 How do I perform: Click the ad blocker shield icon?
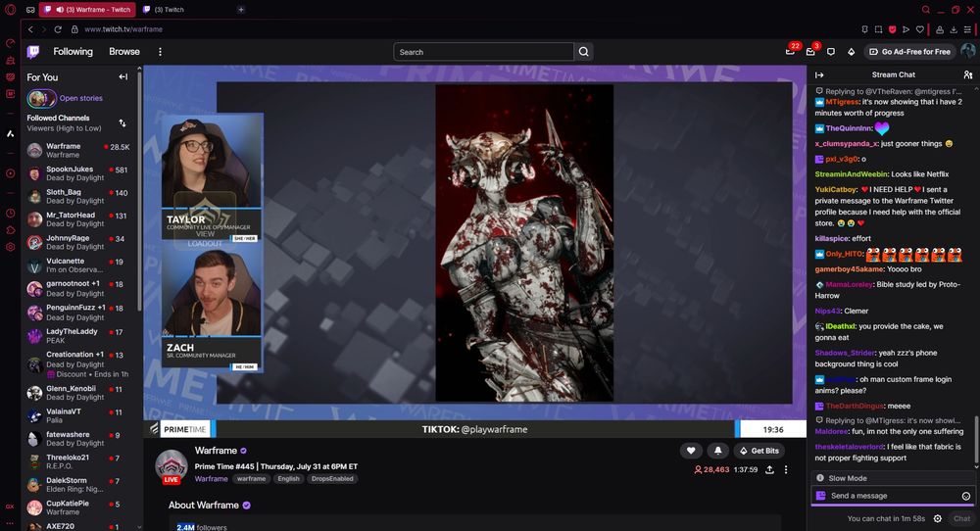click(x=893, y=29)
